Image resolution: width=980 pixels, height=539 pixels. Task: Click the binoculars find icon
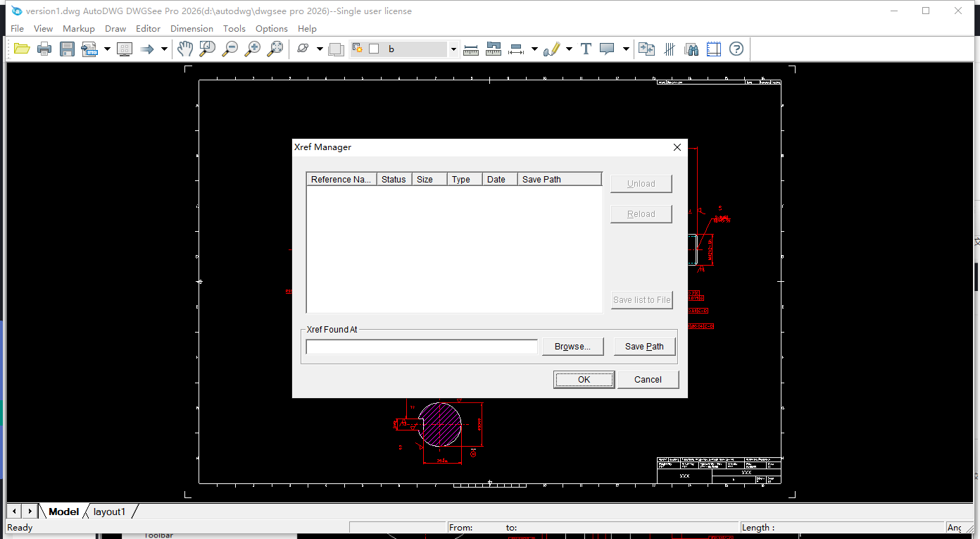pyautogui.click(x=691, y=49)
